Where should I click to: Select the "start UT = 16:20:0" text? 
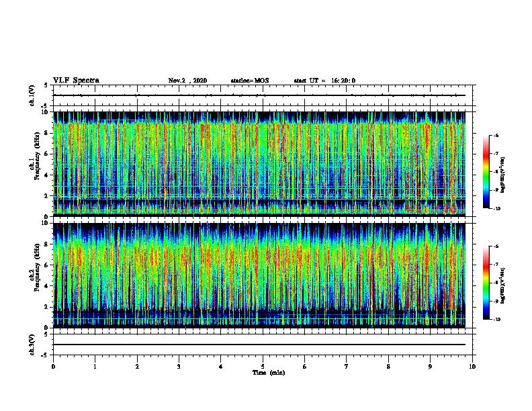click(324, 81)
